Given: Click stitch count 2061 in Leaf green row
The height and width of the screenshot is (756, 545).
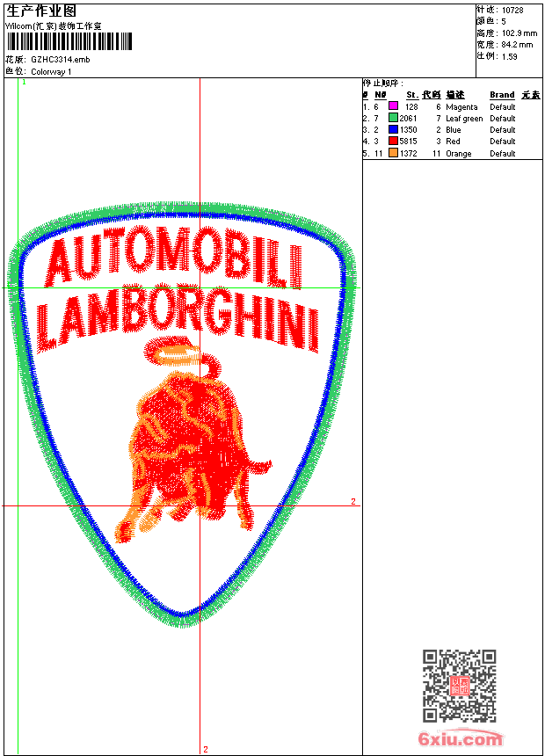Looking at the screenshot, I should (x=408, y=118).
